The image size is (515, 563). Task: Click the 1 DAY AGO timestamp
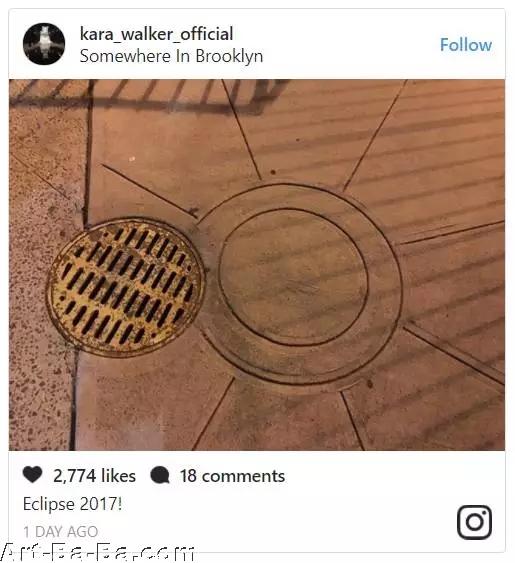[x=61, y=532]
